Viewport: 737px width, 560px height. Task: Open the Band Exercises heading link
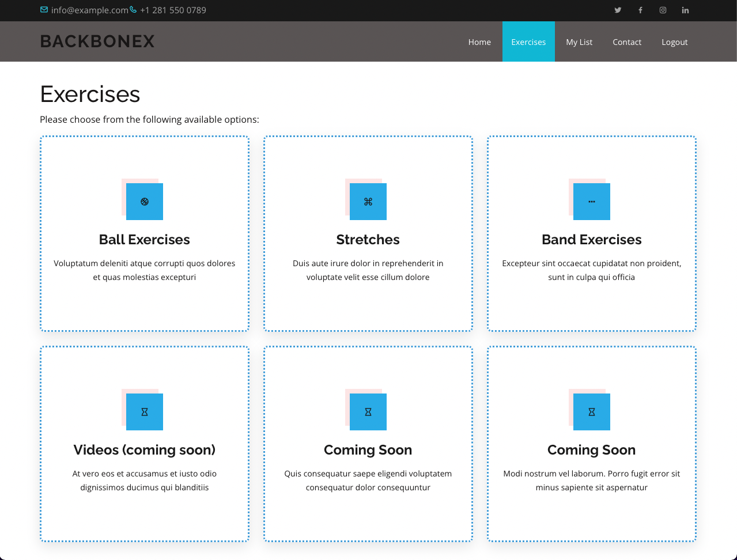592,240
